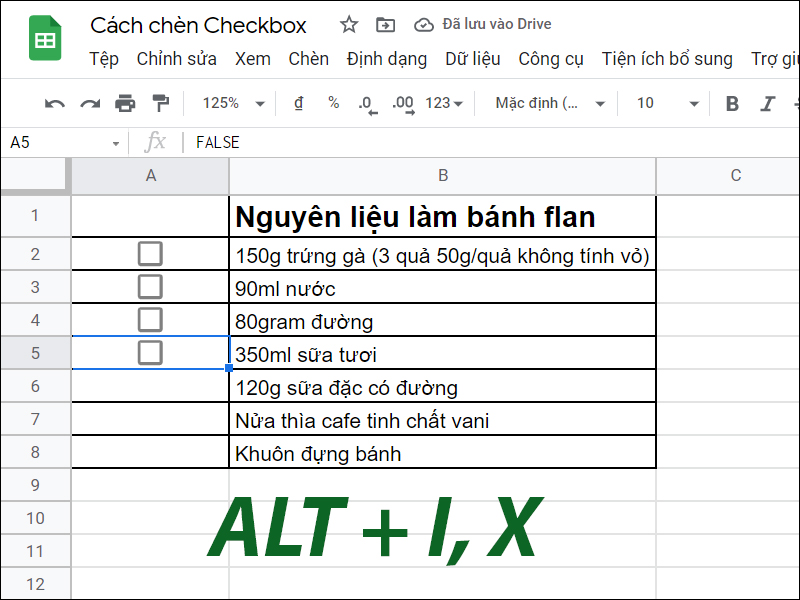
Task: Format as percent
Action: click(334, 103)
